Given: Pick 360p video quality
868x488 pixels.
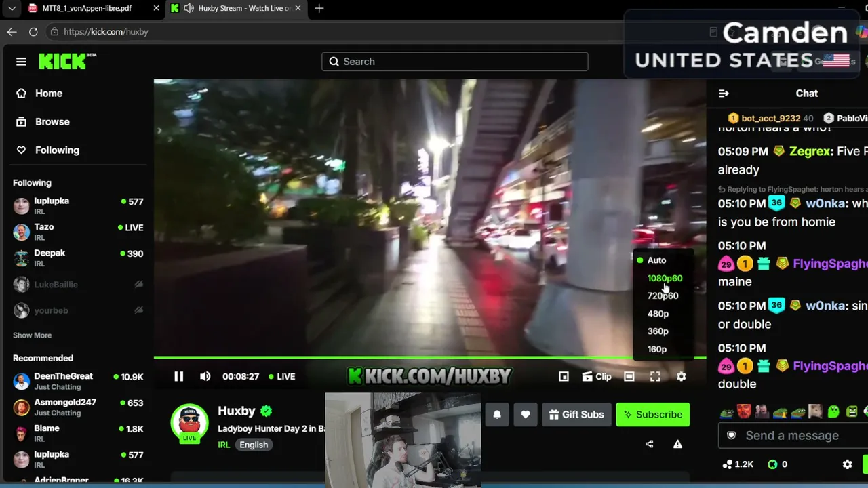Looking at the screenshot, I should coord(658,331).
